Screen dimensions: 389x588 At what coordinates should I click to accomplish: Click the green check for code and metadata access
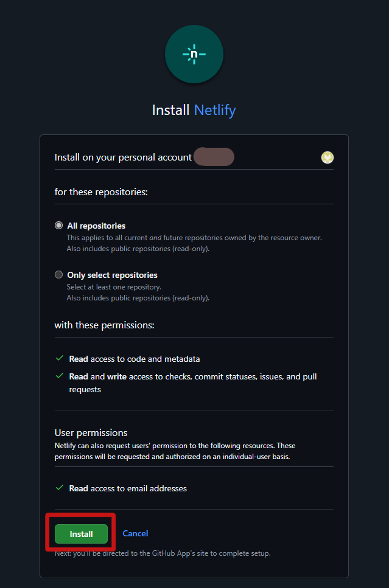(x=59, y=359)
